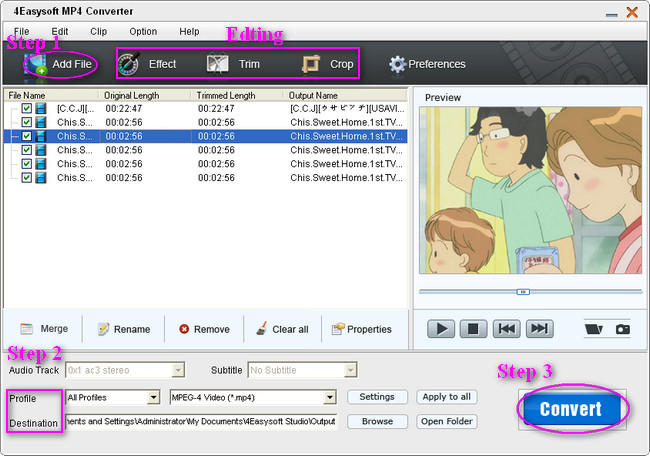The height and width of the screenshot is (456, 650).
Task: Open the snapshot folder icon
Action: click(594, 329)
